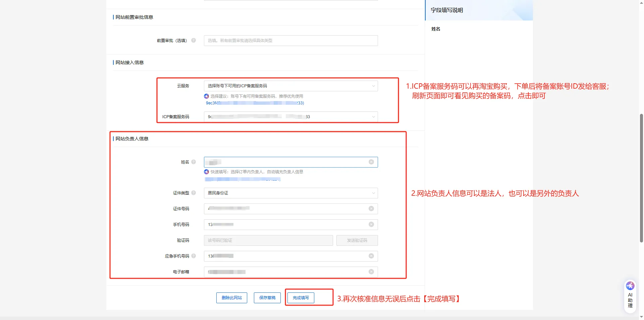Viewport: 644px width, 320px height.
Task: Click help icon beside 证件类型 label
Action: click(x=194, y=193)
